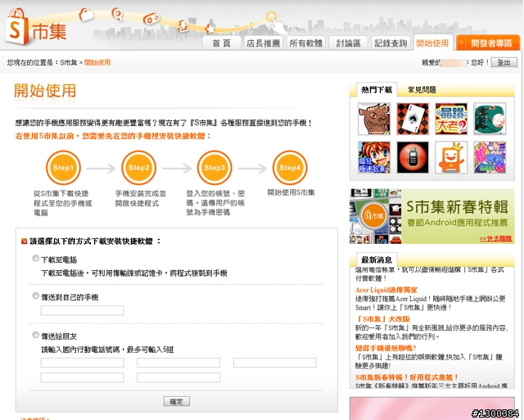This screenshot has width=524, height=420.
Task: Click the magnifier icon in header banner
Action: (117, 15)
